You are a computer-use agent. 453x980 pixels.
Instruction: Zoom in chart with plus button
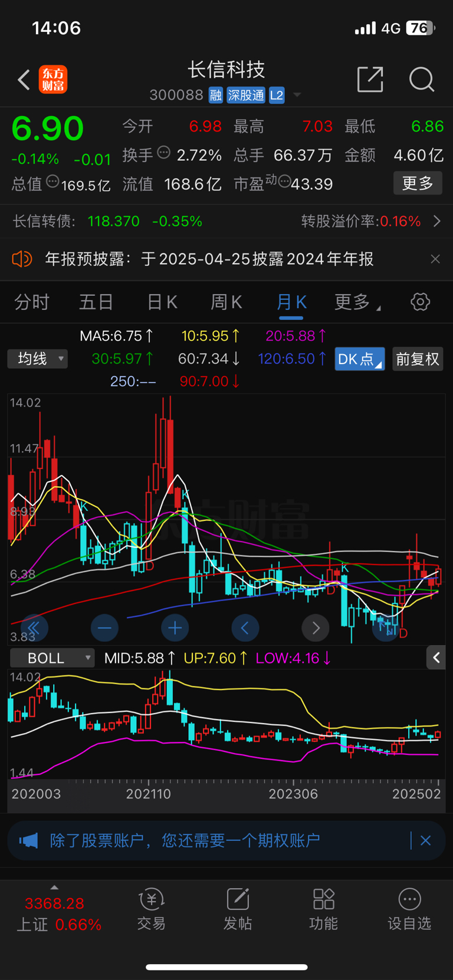point(175,628)
